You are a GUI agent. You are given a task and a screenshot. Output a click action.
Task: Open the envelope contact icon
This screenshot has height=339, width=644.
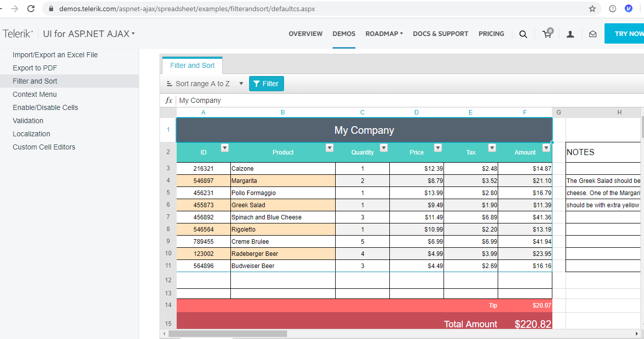[593, 34]
